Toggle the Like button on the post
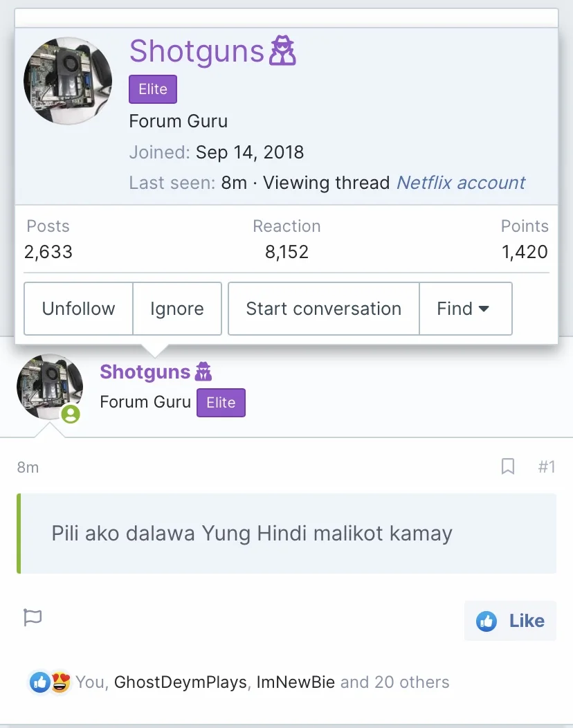The height and width of the screenshot is (728, 573). (510, 621)
